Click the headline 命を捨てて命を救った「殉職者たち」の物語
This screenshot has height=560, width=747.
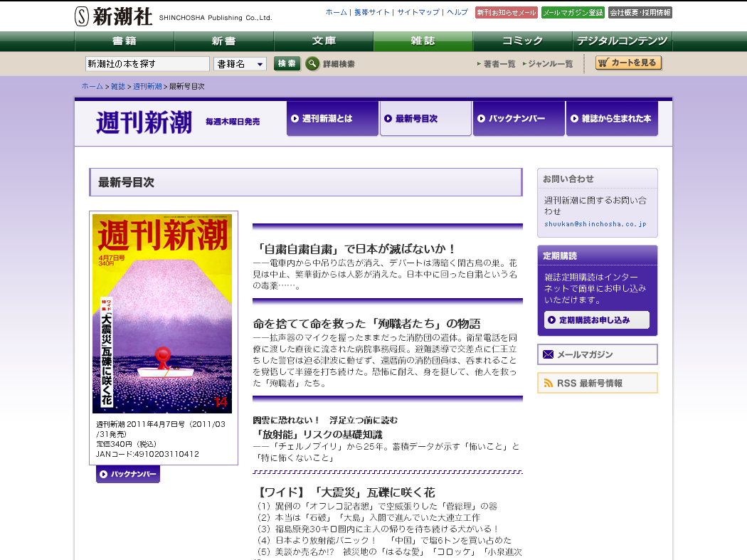click(366, 324)
